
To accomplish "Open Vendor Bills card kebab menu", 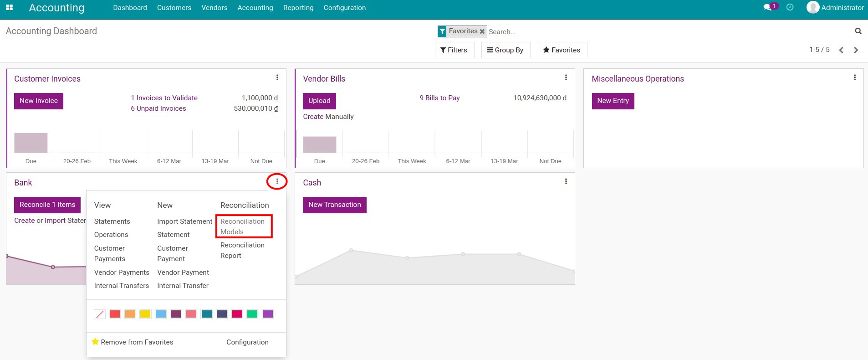I will 566,78.
